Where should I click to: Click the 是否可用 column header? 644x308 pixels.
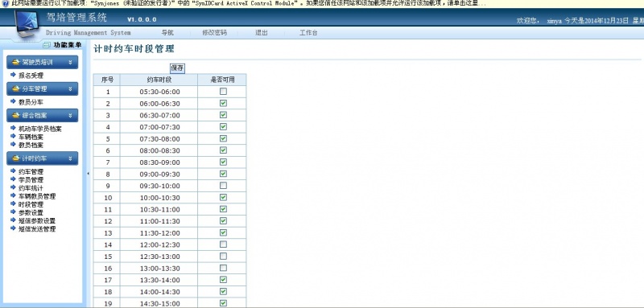point(222,80)
